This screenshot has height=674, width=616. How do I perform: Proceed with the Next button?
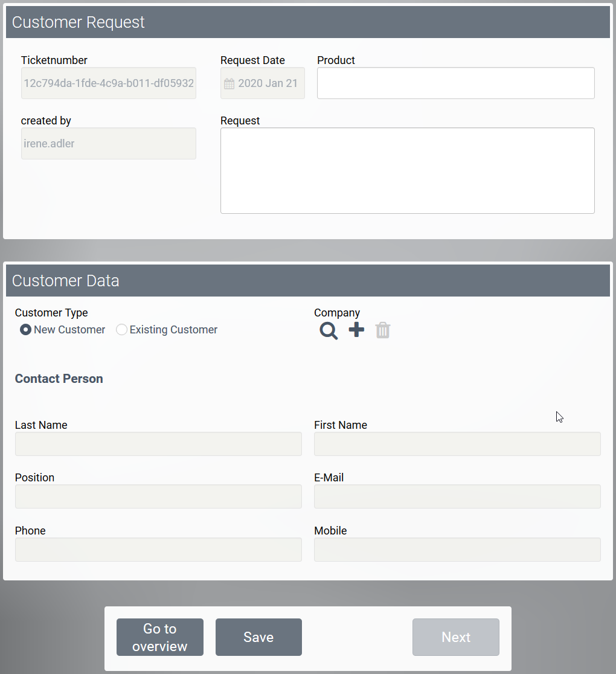(x=456, y=637)
